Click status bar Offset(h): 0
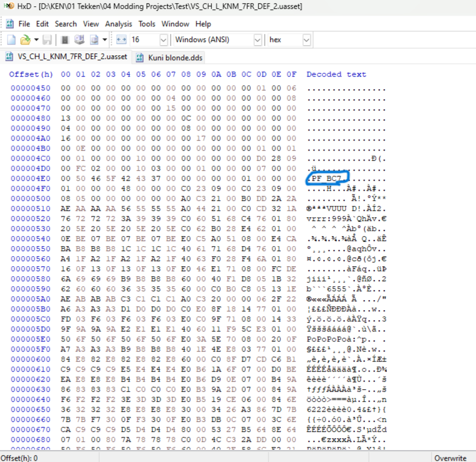Image resolution: width=476 pixels, height=462 pixels. point(19,458)
